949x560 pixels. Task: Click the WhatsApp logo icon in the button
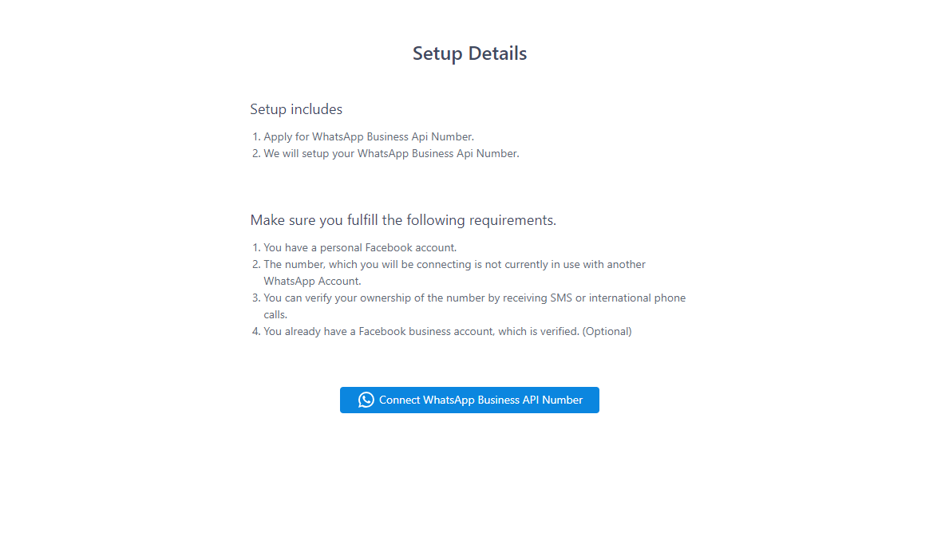click(x=366, y=400)
